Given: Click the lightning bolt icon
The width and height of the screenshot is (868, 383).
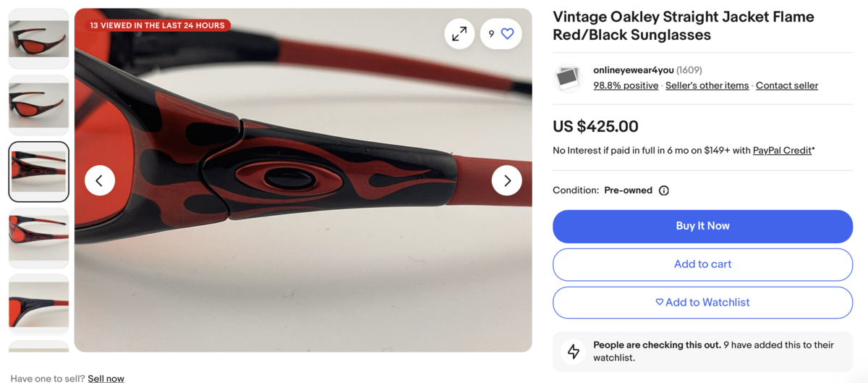Looking at the screenshot, I should click(574, 351).
